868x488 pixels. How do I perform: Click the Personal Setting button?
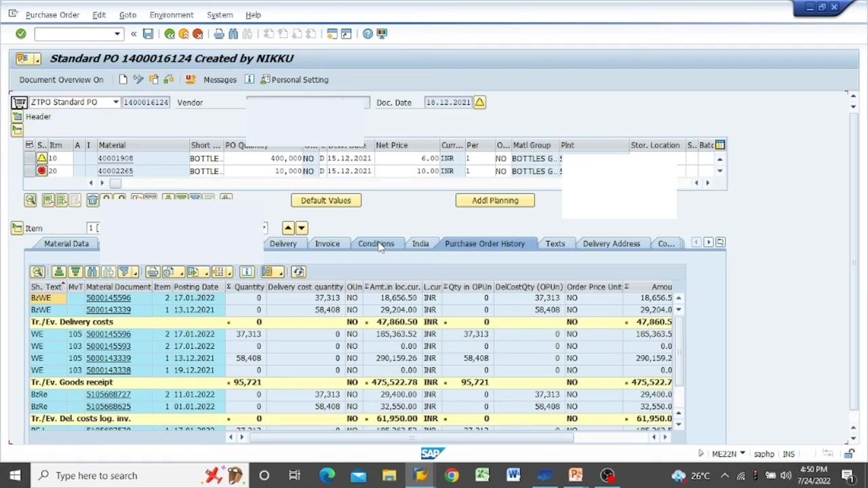pos(294,79)
